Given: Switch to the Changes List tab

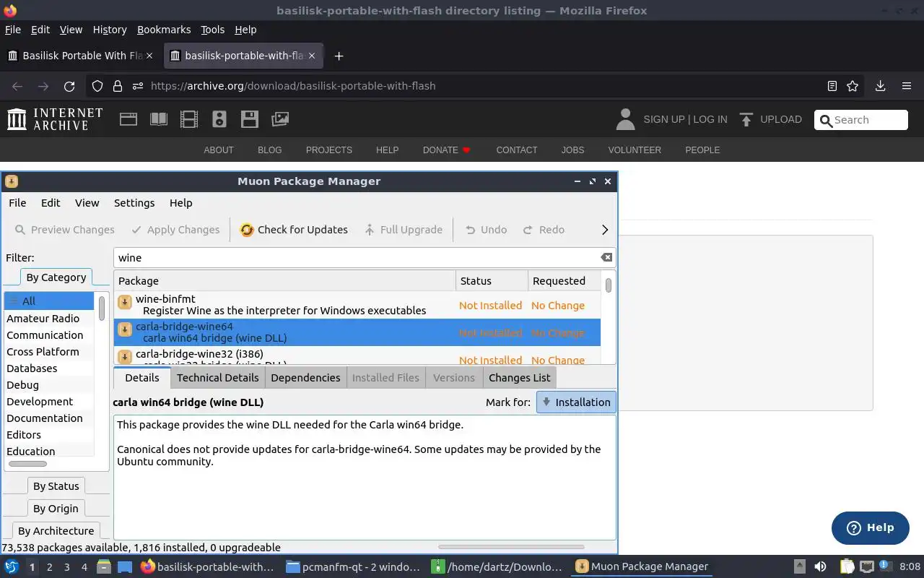Looking at the screenshot, I should tap(520, 378).
